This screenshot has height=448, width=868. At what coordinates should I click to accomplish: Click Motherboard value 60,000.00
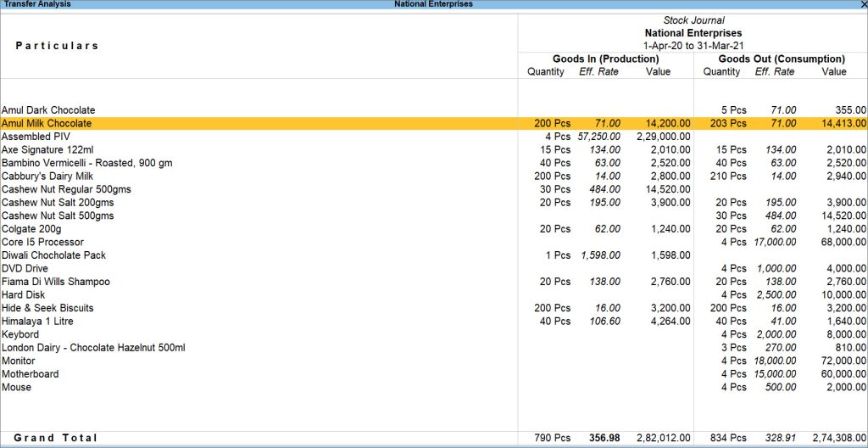844,374
